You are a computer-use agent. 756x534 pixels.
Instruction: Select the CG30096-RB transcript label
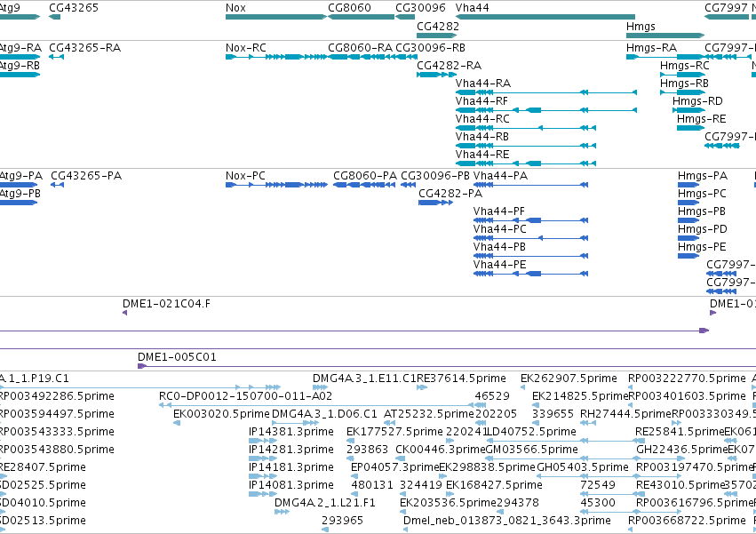pos(430,48)
